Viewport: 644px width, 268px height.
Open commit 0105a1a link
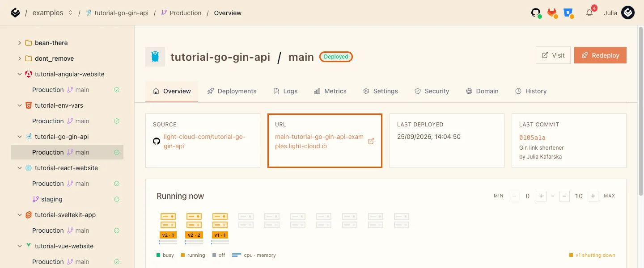[x=532, y=138]
